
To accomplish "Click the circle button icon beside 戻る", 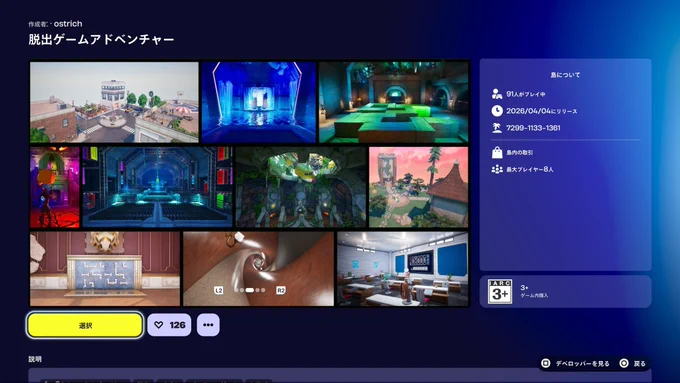I will pos(624,363).
